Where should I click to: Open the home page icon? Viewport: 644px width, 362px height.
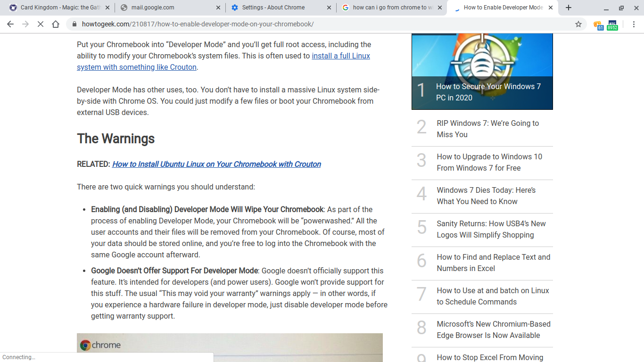pyautogui.click(x=56, y=24)
